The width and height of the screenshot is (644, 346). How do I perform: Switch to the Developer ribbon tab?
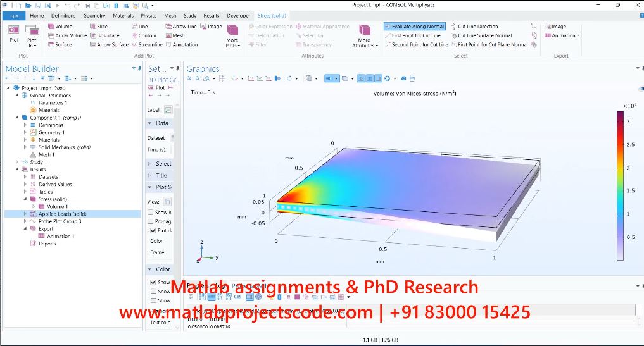click(x=238, y=16)
